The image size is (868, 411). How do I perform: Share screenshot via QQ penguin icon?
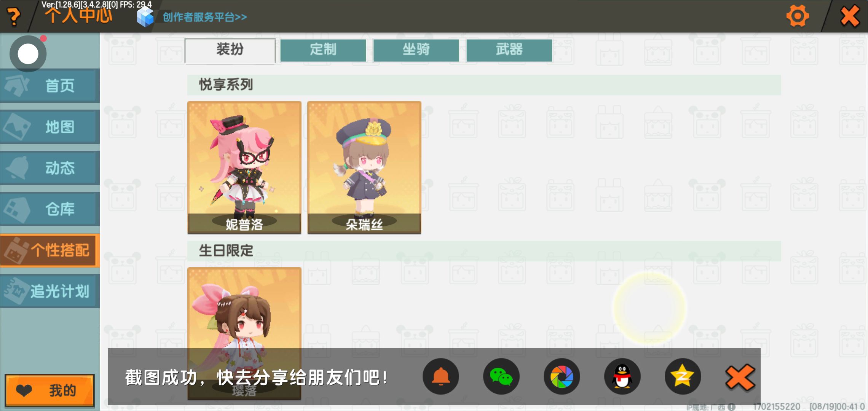pos(622,376)
